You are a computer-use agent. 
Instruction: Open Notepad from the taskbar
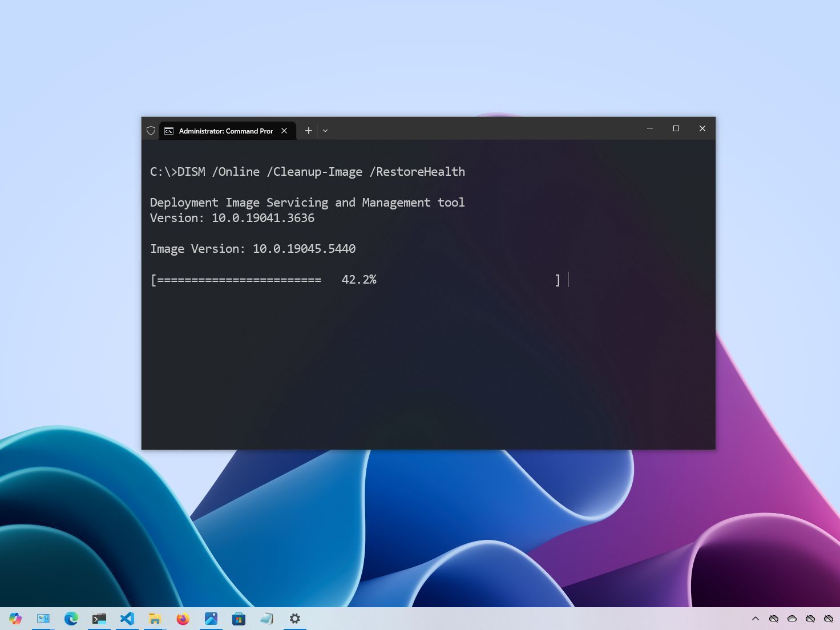click(x=266, y=619)
